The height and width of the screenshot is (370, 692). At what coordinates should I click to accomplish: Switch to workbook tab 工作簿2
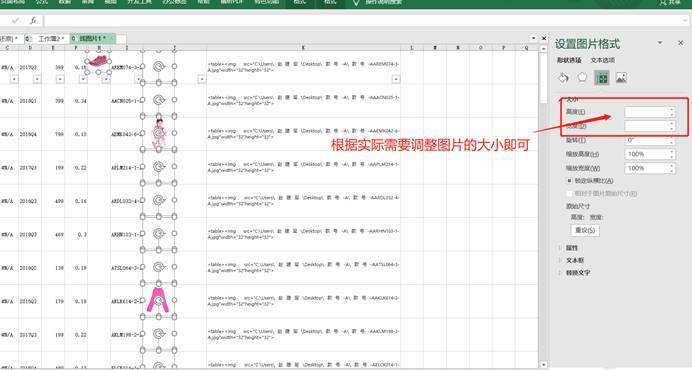click(x=48, y=39)
